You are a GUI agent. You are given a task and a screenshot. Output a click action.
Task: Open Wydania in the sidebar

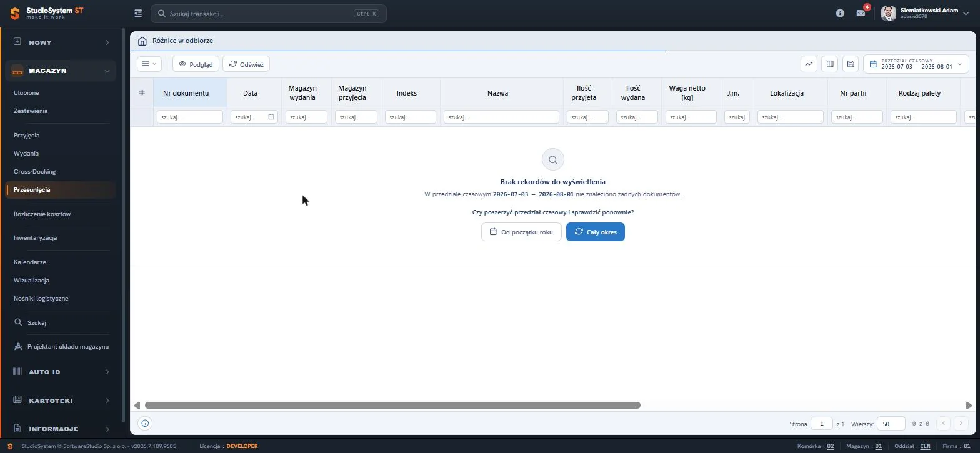tap(26, 153)
